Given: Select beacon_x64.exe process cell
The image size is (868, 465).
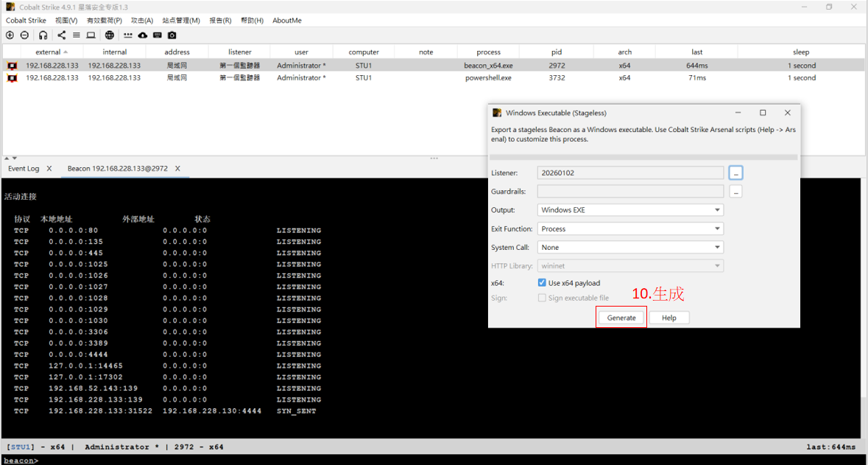Looking at the screenshot, I should click(489, 66).
